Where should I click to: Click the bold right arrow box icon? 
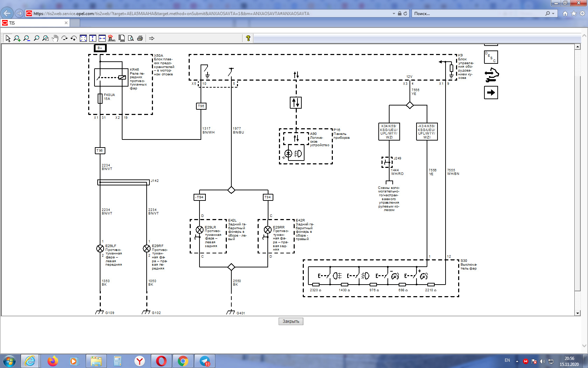491,93
